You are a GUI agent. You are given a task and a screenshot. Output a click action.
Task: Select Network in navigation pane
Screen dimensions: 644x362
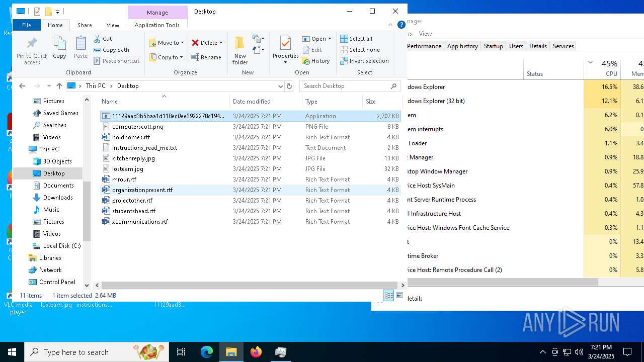(50, 270)
